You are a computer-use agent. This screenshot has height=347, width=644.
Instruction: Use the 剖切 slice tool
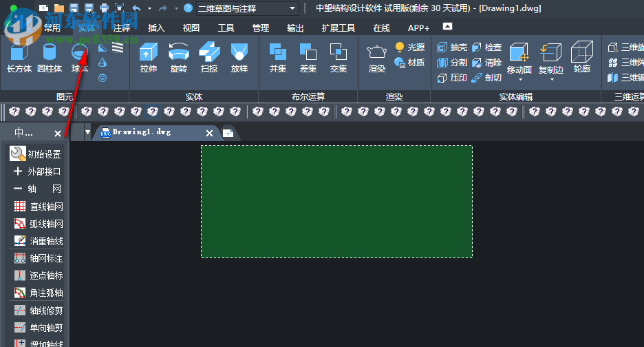(x=486, y=78)
